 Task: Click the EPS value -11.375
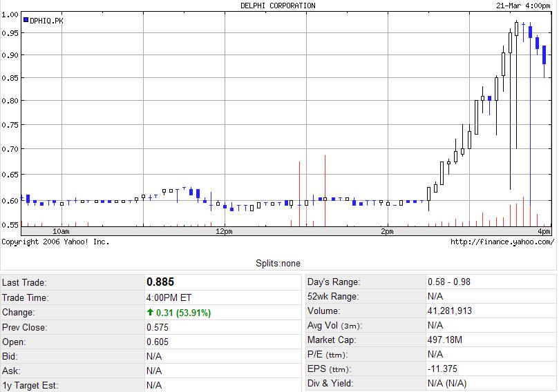[443, 369]
